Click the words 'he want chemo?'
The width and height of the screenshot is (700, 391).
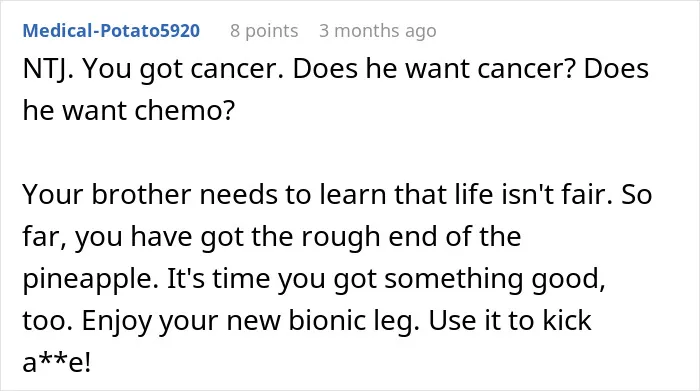(129, 110)
